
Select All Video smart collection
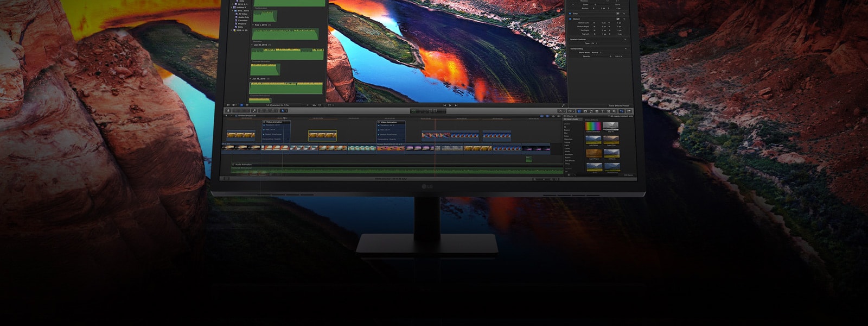click(243, 14)
